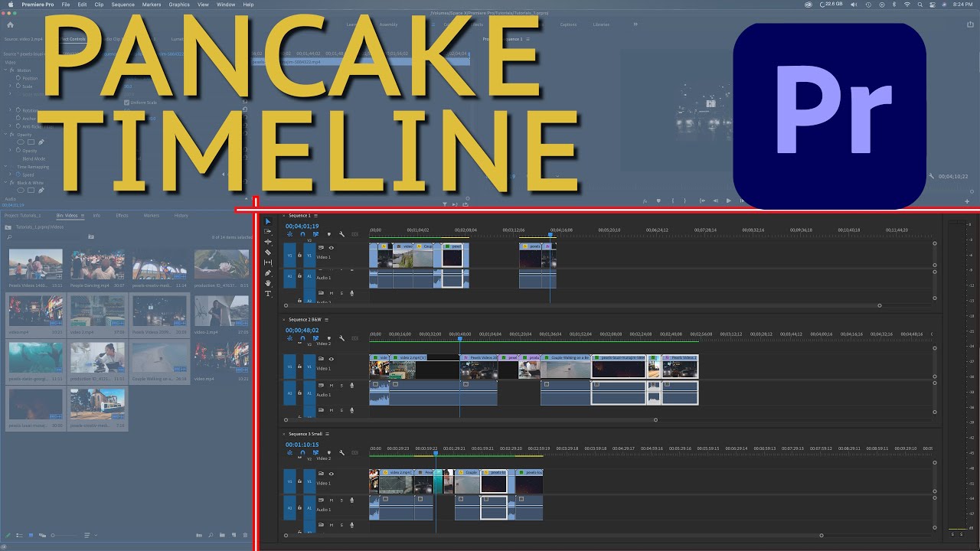
Task: Add a marker in Sequence 3 Small
Action: (328, 452)
